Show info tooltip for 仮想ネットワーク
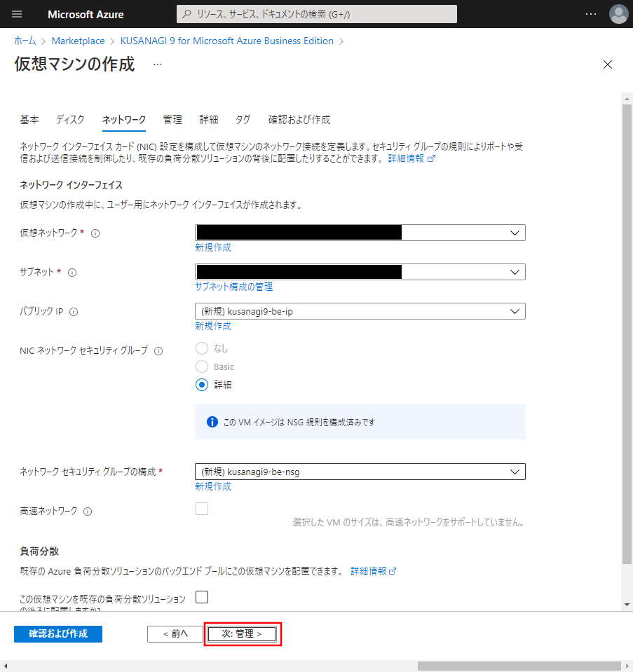Screen dimensions: 633x672 click(x=95, y=233)
